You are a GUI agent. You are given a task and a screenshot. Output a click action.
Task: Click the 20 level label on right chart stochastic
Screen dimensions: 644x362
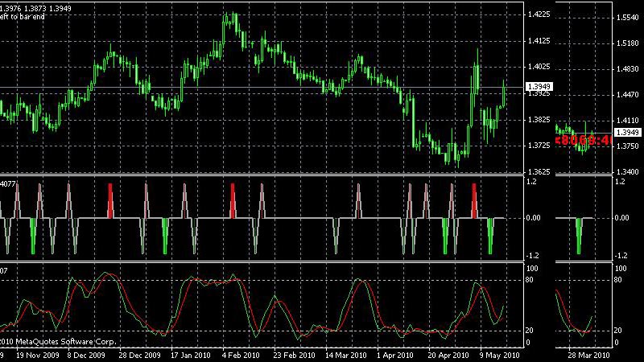617,331
